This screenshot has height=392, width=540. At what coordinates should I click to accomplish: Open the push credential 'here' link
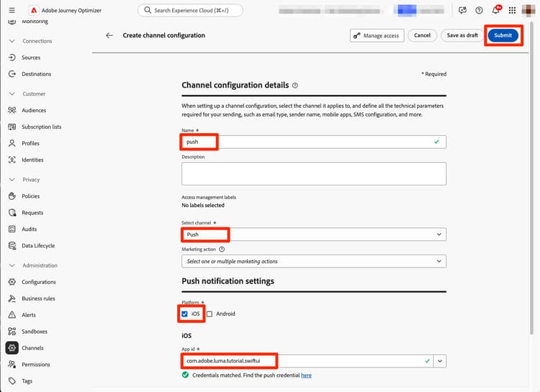point(306,375)
